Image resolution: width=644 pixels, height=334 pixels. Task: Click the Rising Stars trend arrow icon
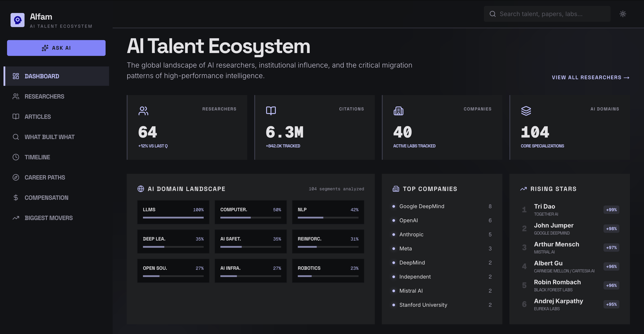(x=523, y=189)
